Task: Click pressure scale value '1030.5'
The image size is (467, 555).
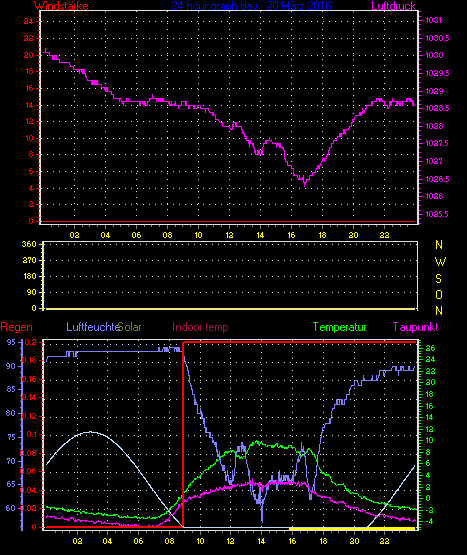Action: coord(437,38)
